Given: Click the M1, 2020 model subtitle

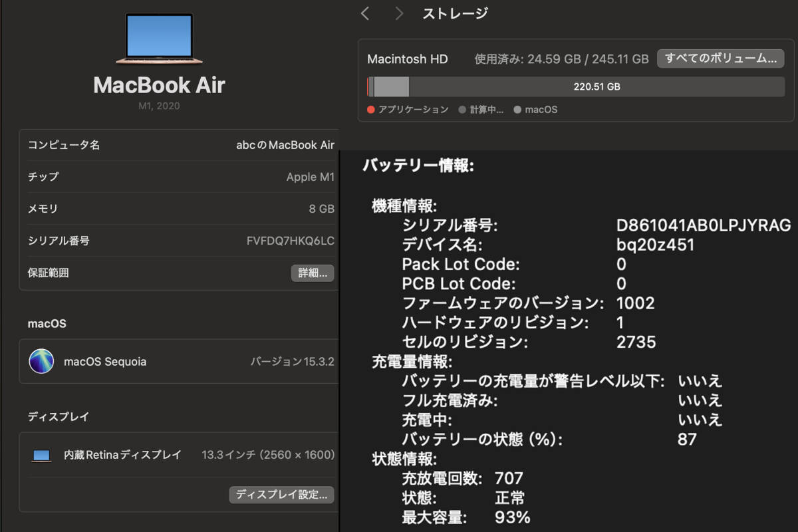Looking at the screenshot, I should click(x=159, y=106).
